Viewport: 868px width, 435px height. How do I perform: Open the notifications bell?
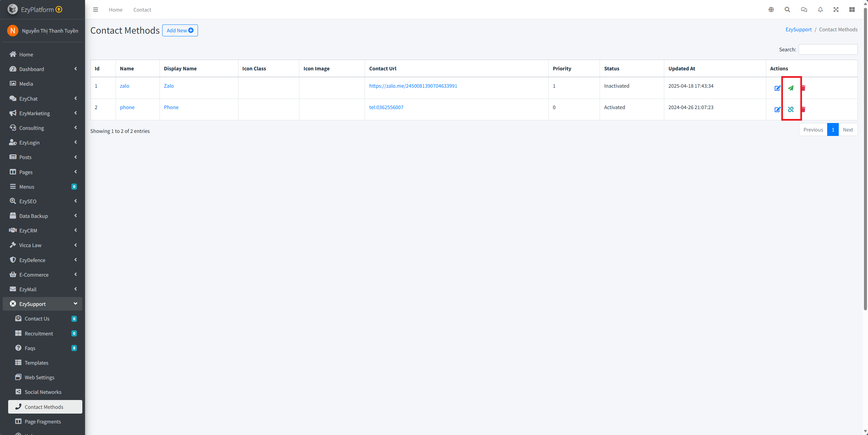[x=820, y=10]
